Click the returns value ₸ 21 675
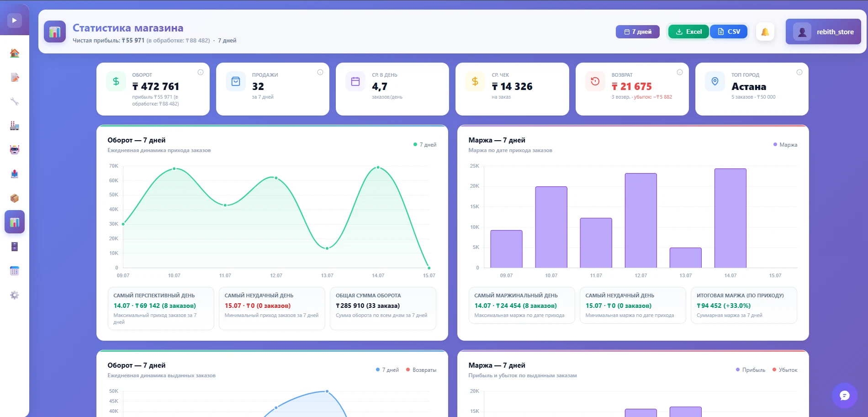The width and height of the screenshot is (868, 417). (x=632, y=86)
